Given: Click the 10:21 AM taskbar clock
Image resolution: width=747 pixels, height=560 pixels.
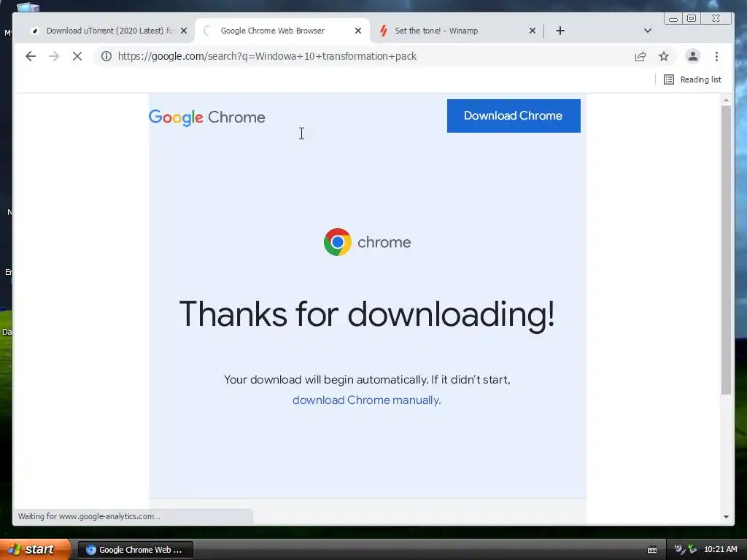Looking at the screenshot, I should click(x=720, y=549).
